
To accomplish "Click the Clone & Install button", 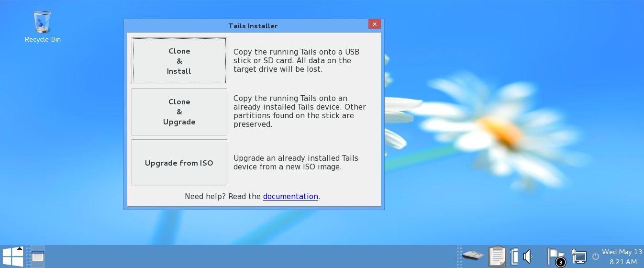I will coord(179,61).
